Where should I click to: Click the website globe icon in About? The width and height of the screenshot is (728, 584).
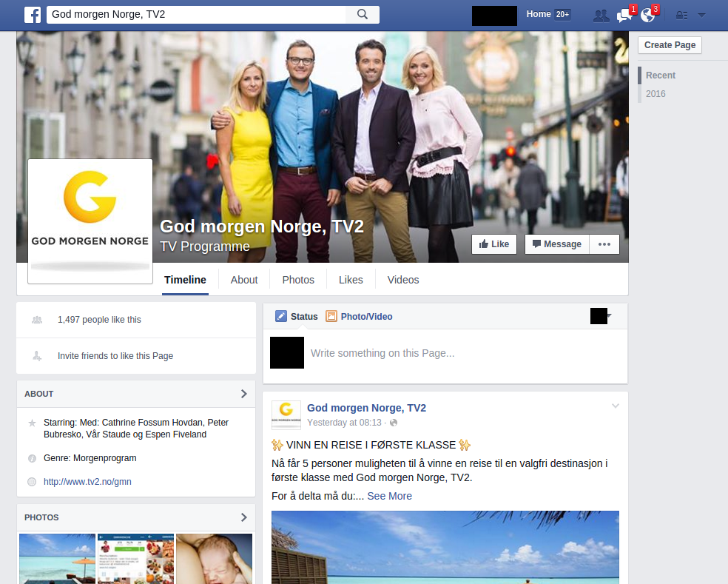(32, 482)
